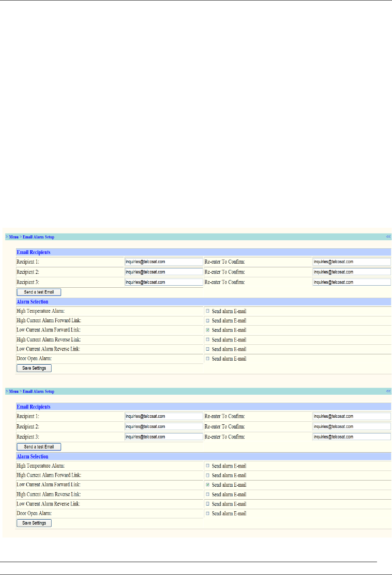Click the Recipient 2 Re-enter To Confirm field in the second panel
Image resolution: width=392 pixels, height=575 pixels.
pos(352,426)
